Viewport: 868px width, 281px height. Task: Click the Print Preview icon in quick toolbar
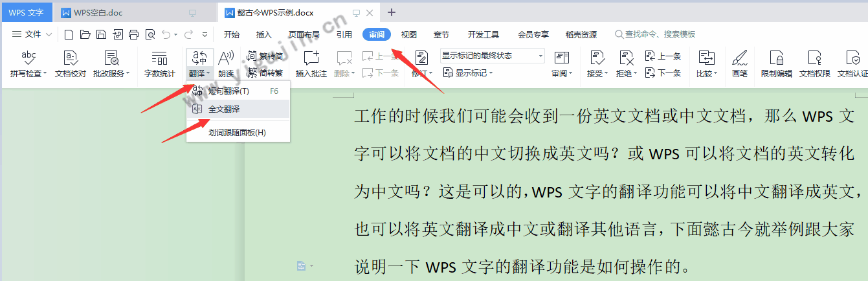[x=150, y=34]
